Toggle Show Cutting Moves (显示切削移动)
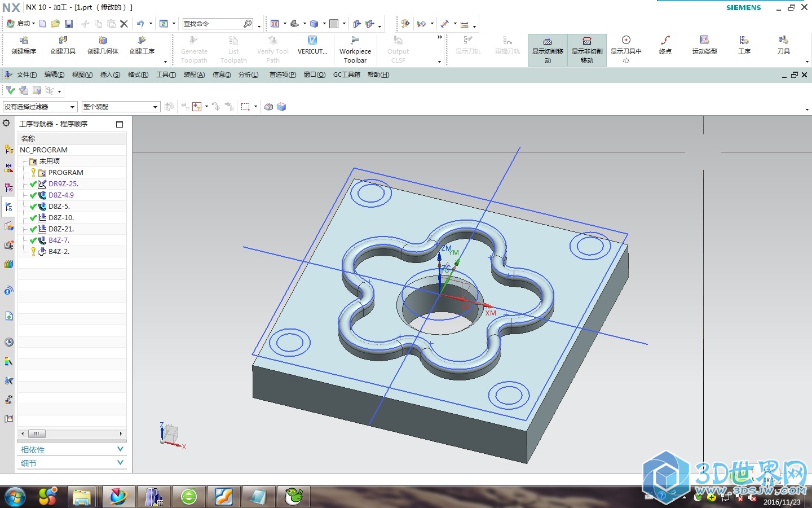 pos(548,50)
